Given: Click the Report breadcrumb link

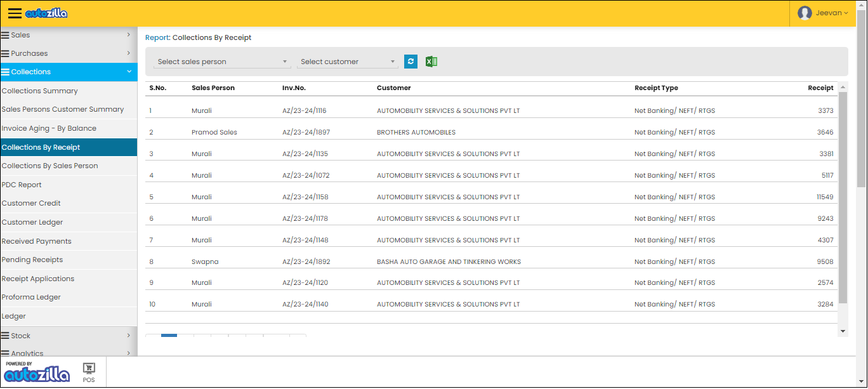Looking at the screenshot, I should [x=157, y=37].
